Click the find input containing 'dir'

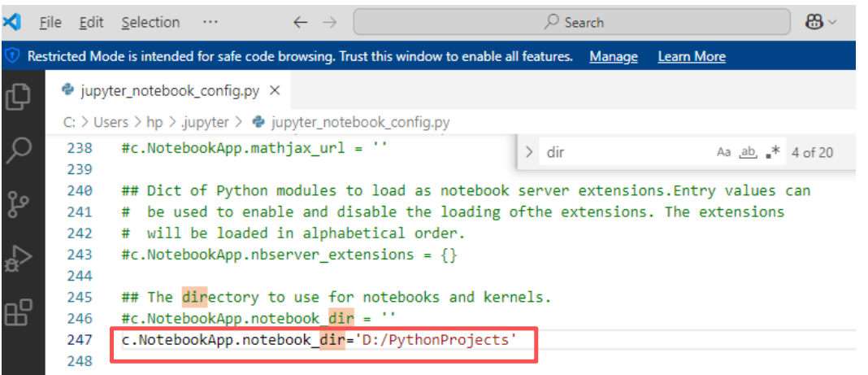point(626,152)
